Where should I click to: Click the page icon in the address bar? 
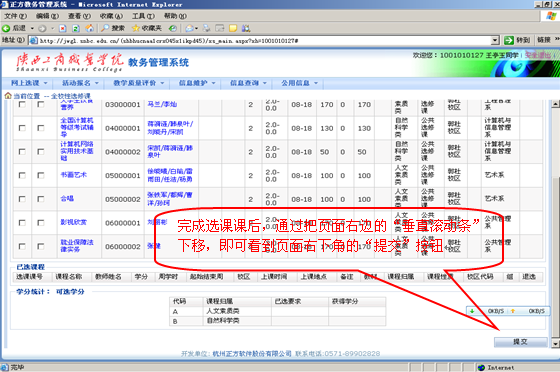34,41
